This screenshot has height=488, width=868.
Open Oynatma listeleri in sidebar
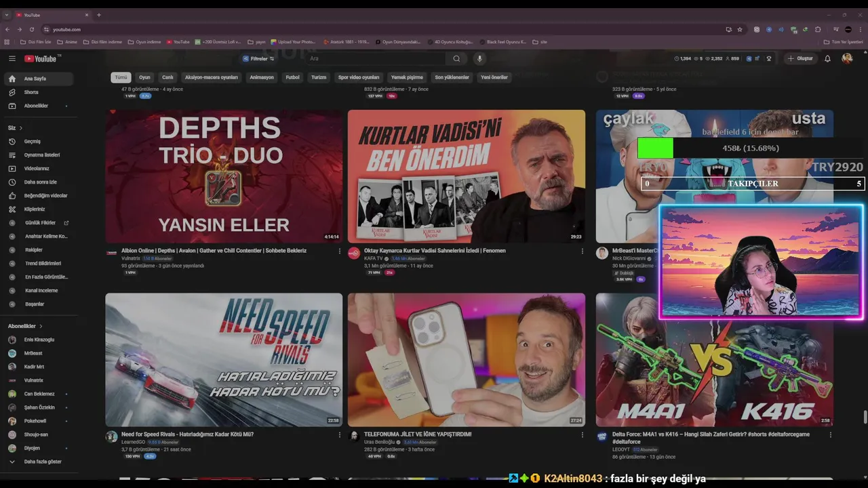(37, 155)
